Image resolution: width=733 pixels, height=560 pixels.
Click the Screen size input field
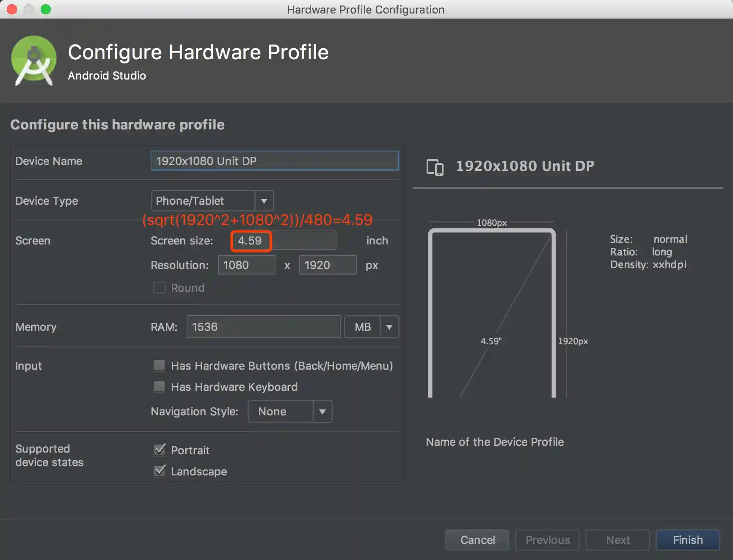pos(283,241)
